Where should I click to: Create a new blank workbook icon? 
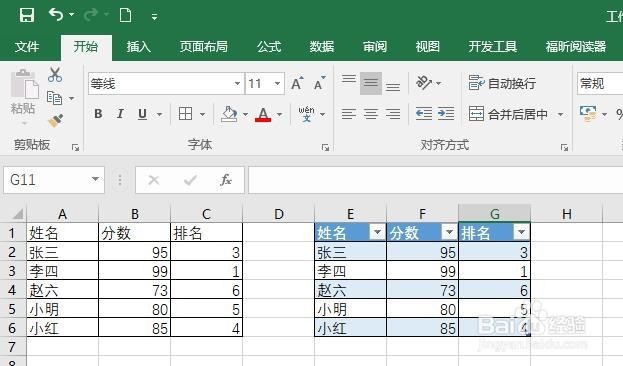point(126,15)
